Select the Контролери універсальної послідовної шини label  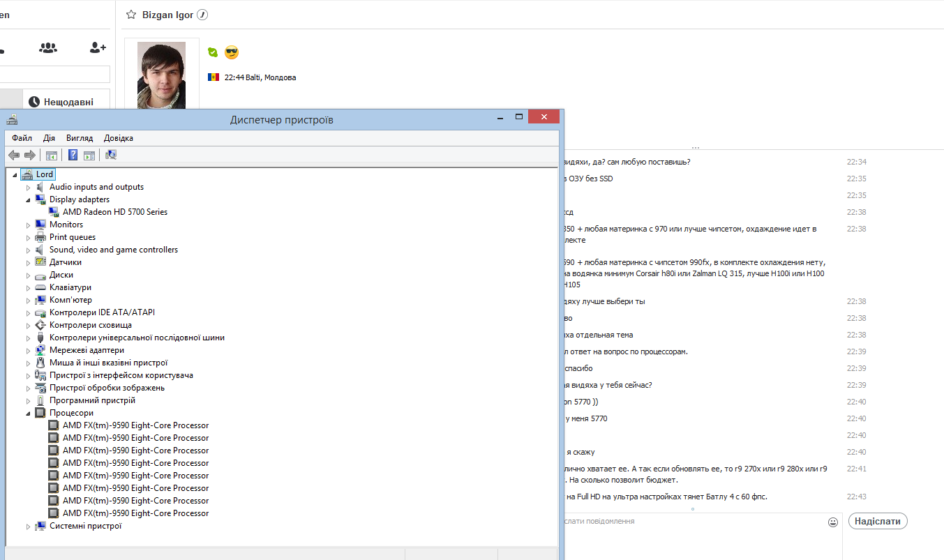[137, 338]
